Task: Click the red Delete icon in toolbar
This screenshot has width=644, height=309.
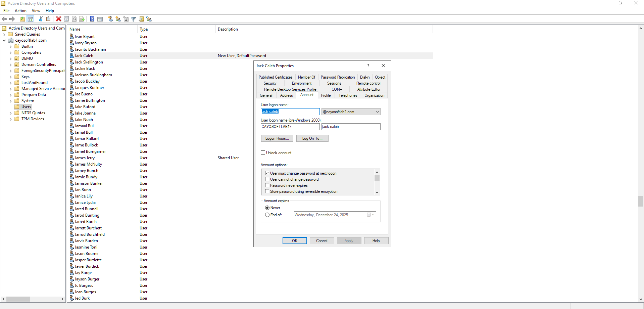Action: click(x=58, y=19)
